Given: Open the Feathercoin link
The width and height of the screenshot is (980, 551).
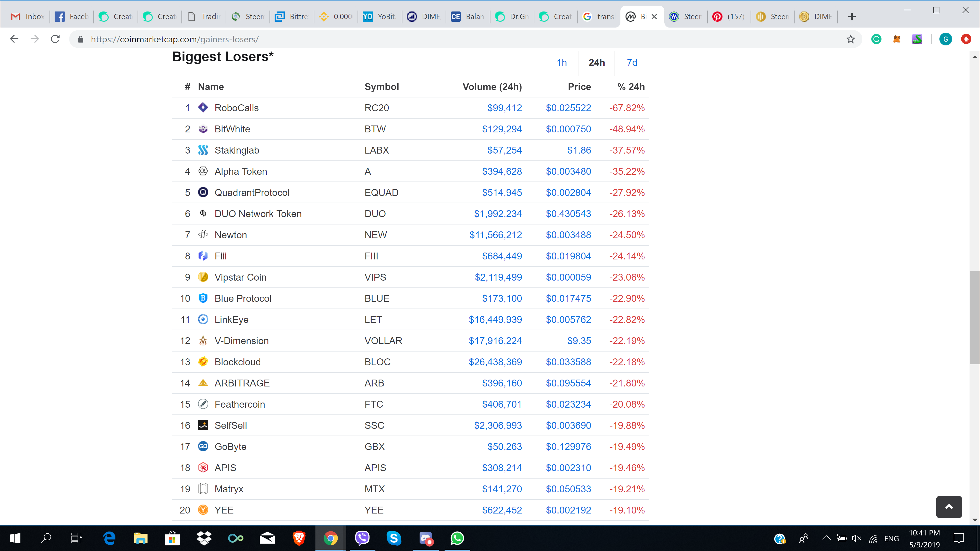Looking at the screenshot, I should [x=240, y=404].
